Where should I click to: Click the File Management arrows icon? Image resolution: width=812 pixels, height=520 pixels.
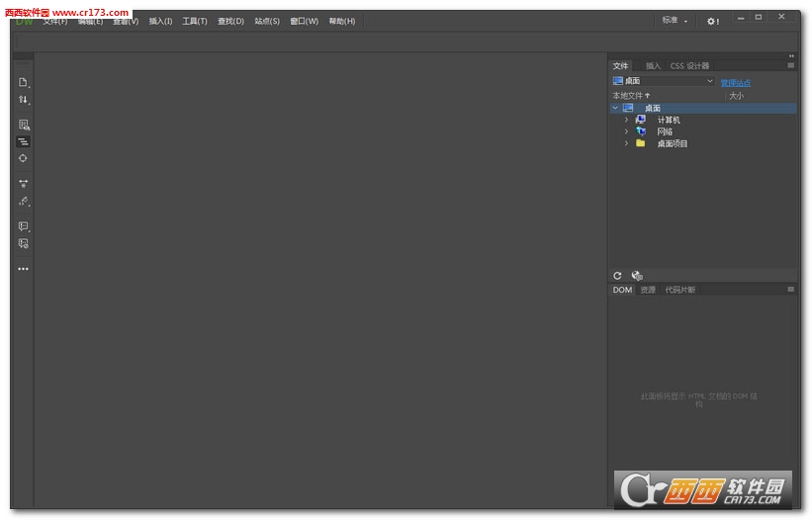pyautogui.click(x=23, y=100)
